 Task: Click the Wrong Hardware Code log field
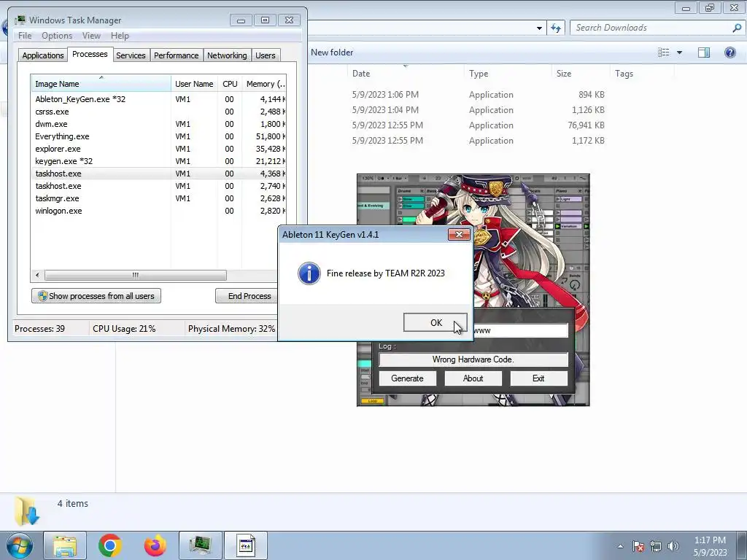473,359
